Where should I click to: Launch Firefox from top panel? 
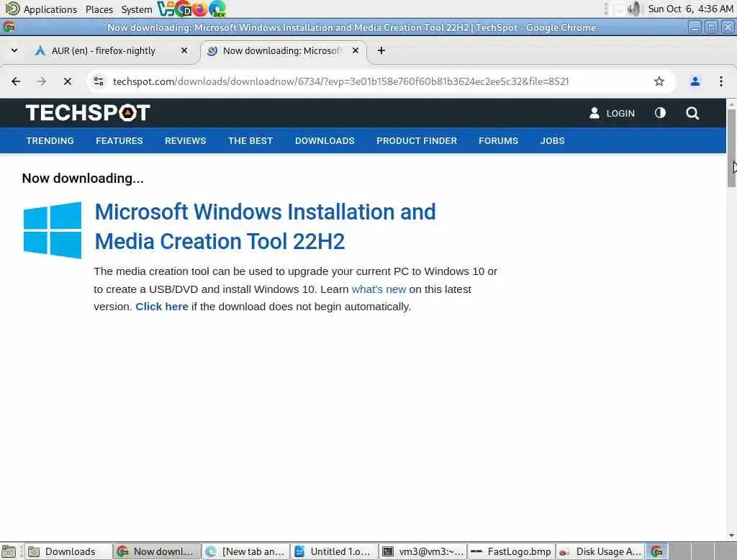(200, 9)
